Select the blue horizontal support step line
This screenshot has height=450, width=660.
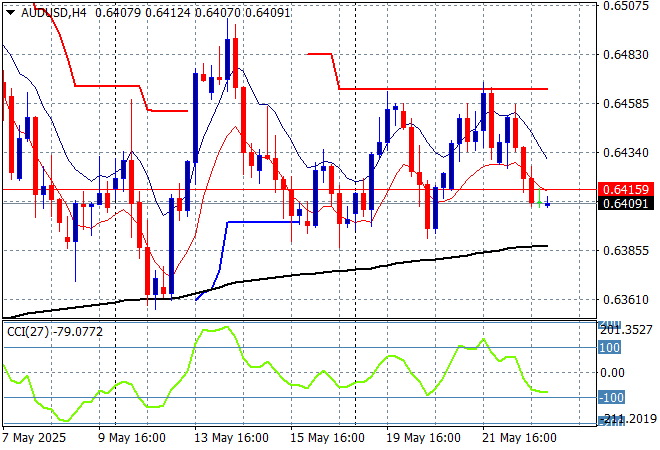(x=263, y=222)
